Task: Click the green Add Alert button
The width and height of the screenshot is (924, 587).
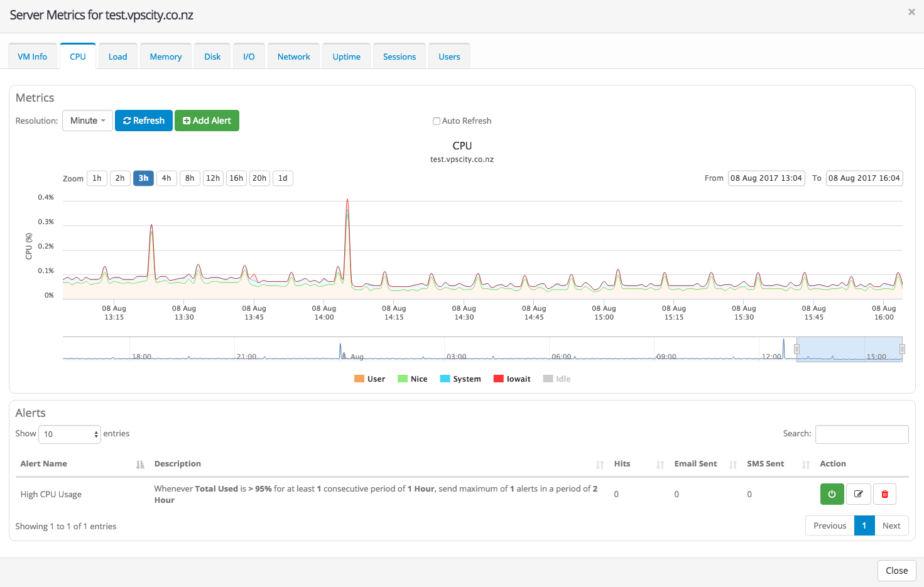Action: [x=207, y=121]
